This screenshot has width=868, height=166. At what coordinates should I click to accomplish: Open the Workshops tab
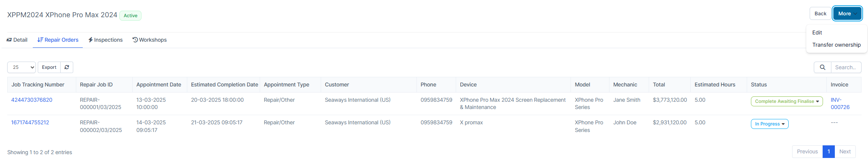pyautogui.click(x=149, y=40)
